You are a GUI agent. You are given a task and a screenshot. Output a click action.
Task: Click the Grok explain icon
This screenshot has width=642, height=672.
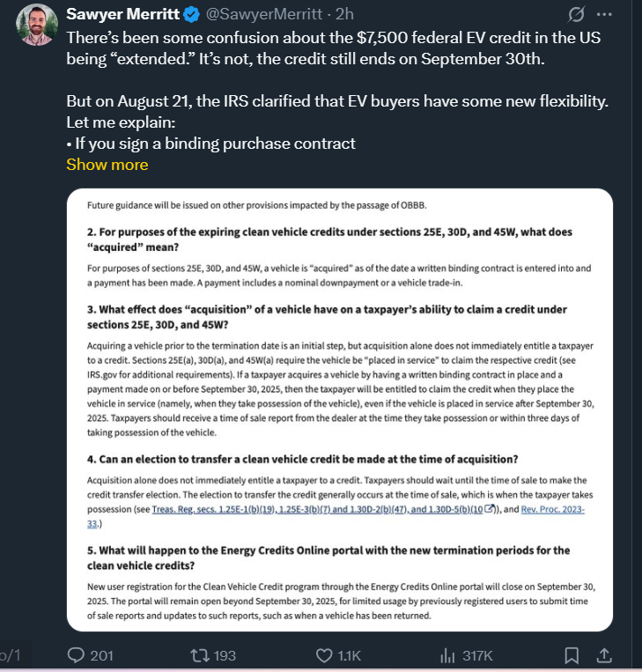576,14
